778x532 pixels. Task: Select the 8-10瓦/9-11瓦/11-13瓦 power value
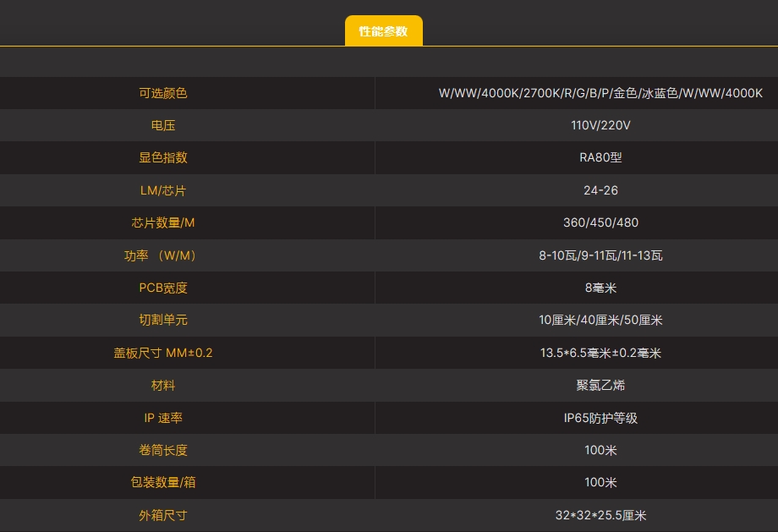(x=600, y=255)
